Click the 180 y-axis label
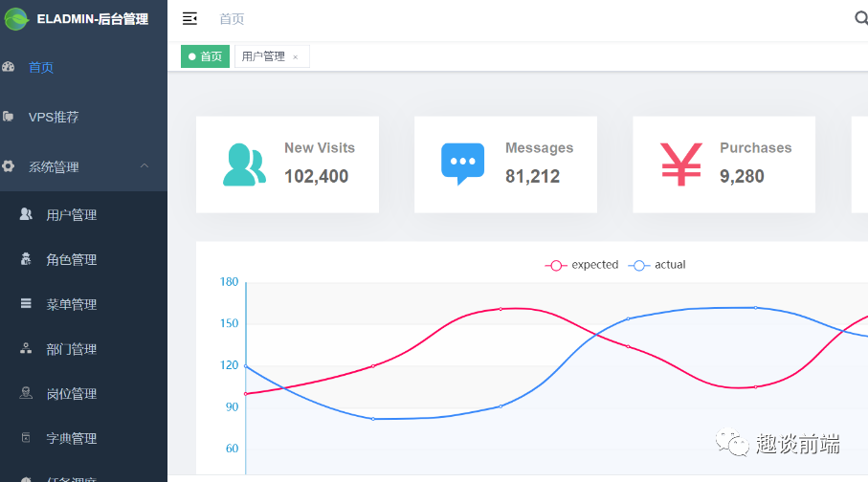The height and width of the screenshot is (482, 868). click(229, 282)
